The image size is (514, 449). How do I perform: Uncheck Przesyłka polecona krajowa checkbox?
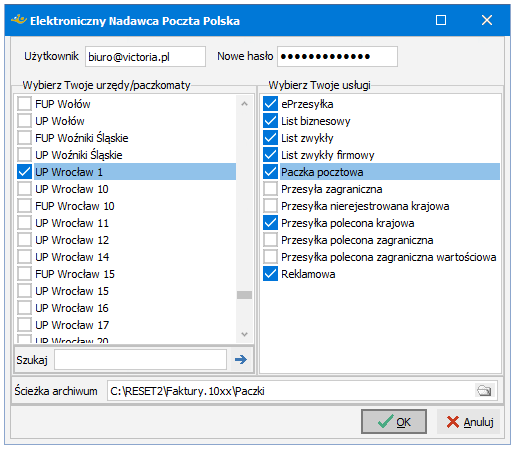270,223
